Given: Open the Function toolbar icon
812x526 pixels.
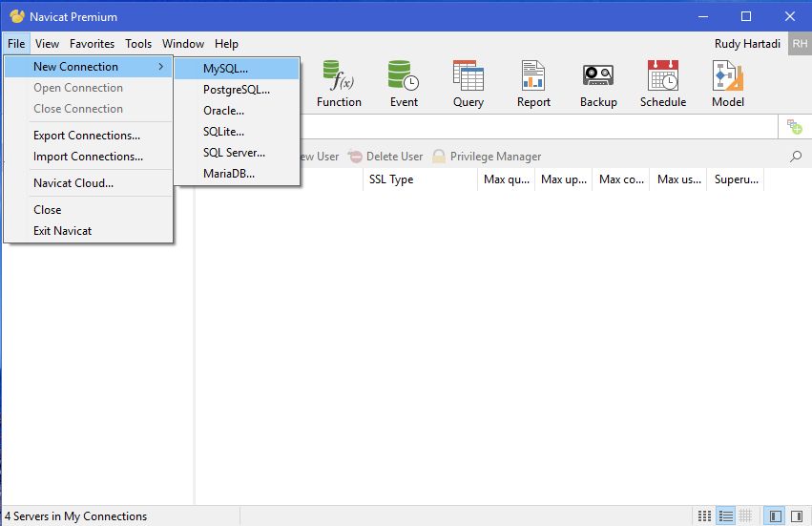Looking at the screenshot, I should 339,84.
